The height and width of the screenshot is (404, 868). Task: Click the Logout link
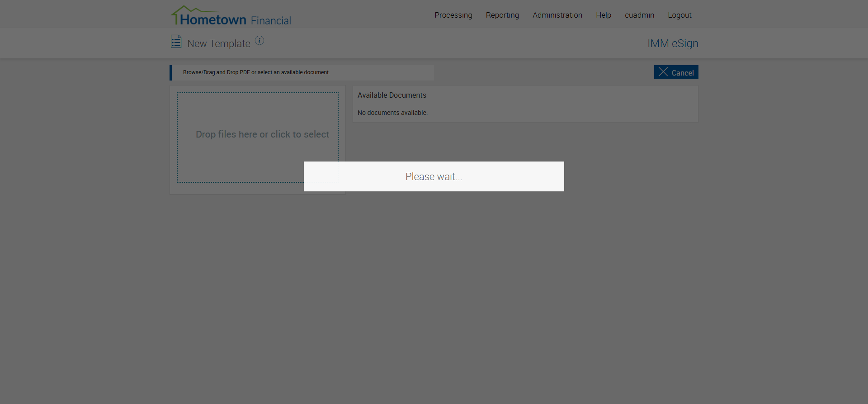coord(679,15)
